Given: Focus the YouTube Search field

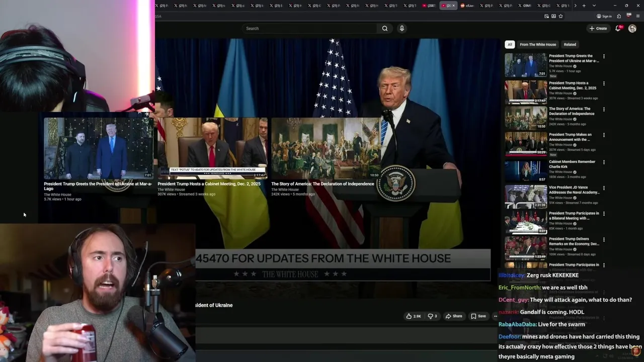Looking at the screenshot, I should click(x=309, y=29).
